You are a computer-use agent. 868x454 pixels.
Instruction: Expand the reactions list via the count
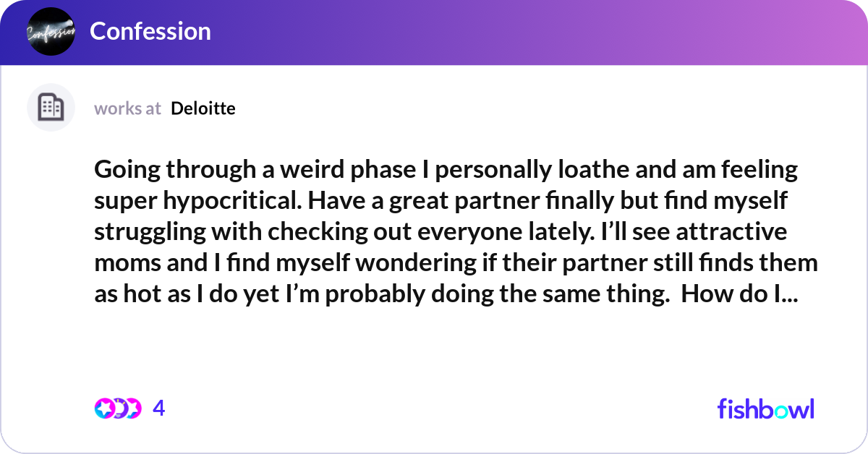pos(158,408)
